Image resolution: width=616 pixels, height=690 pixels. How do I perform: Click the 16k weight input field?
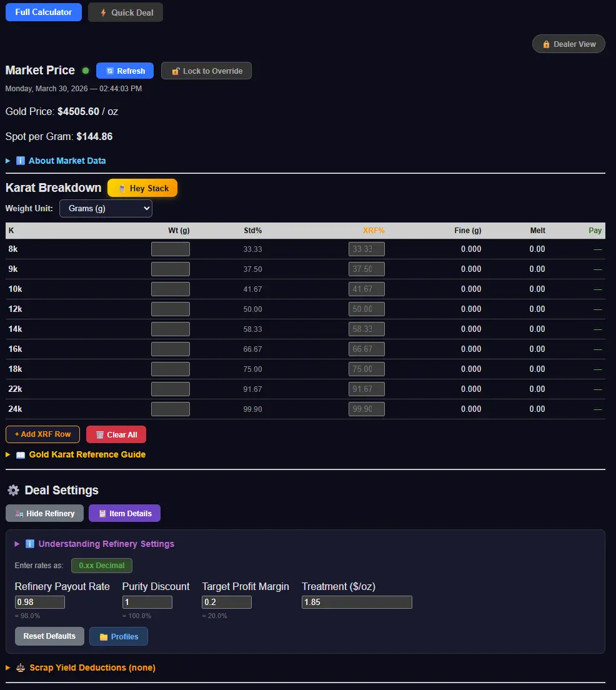(x=171, y=349)
